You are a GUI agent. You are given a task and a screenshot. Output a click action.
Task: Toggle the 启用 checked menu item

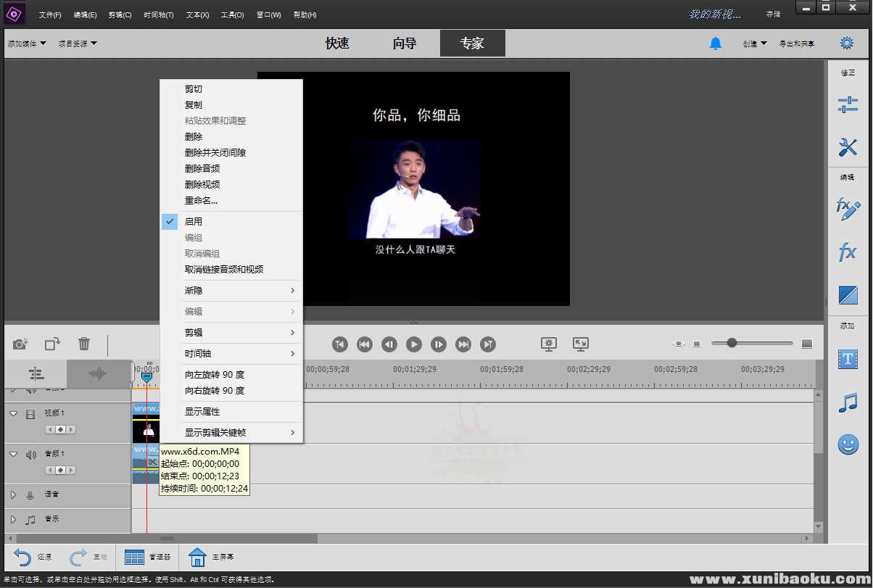(x=193, y=222)
